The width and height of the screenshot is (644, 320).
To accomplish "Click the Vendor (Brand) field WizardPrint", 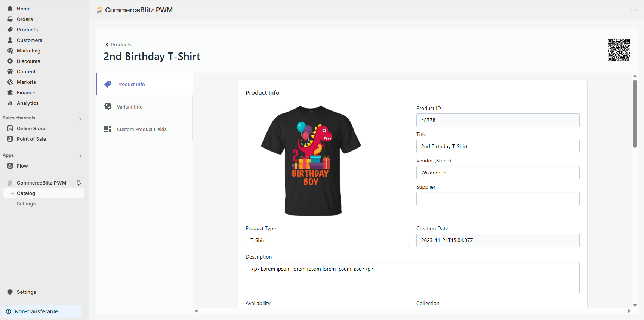I will [498, 173].
